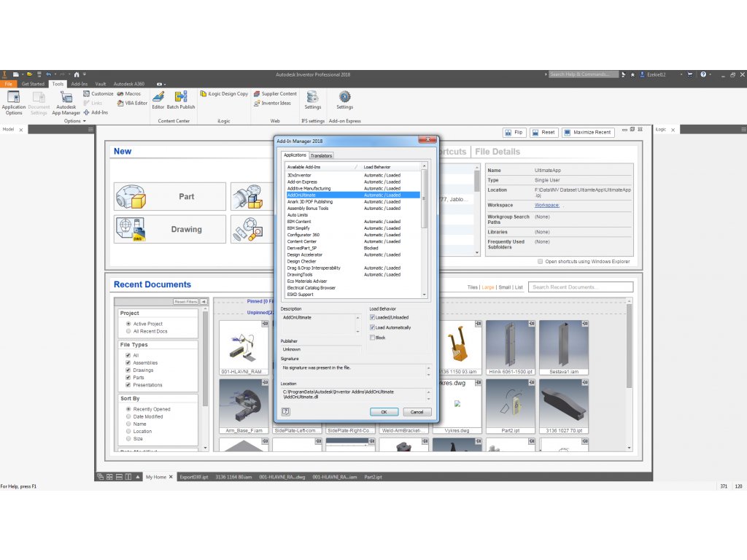Click the Search Help & Commands box
This screenshot has height=560, width=747.
click(583, 74)
